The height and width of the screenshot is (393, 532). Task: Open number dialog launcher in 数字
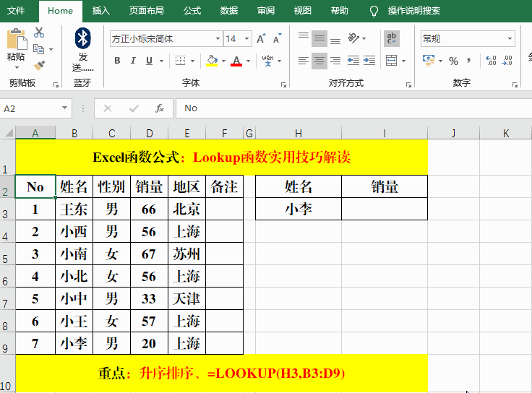click(515, 85)
